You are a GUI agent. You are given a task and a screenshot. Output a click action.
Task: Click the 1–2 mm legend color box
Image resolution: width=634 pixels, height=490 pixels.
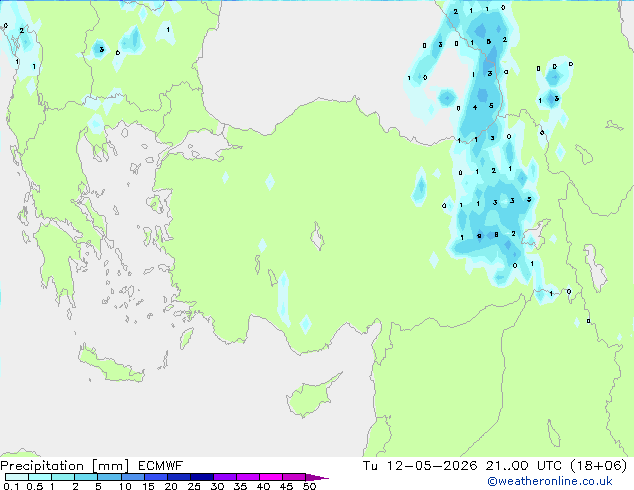point(63,477)
